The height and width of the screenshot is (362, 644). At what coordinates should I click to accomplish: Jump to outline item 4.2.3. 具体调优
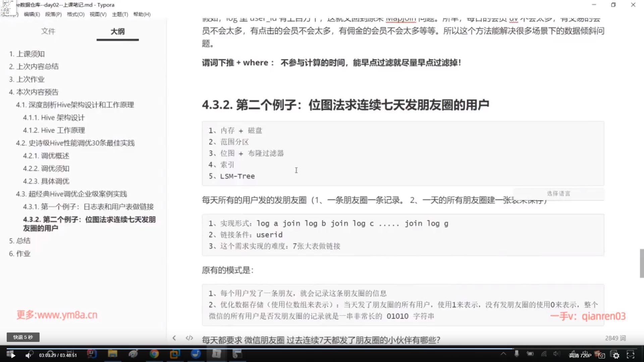[46, 181]
